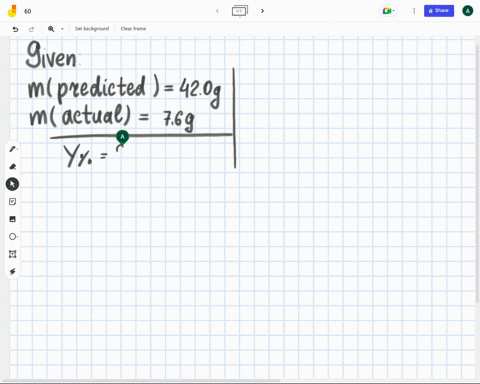The height and width of the screenshot is (384, 480).
Task: Choose the Circle shape tool
Action: [x=13, y=237]
